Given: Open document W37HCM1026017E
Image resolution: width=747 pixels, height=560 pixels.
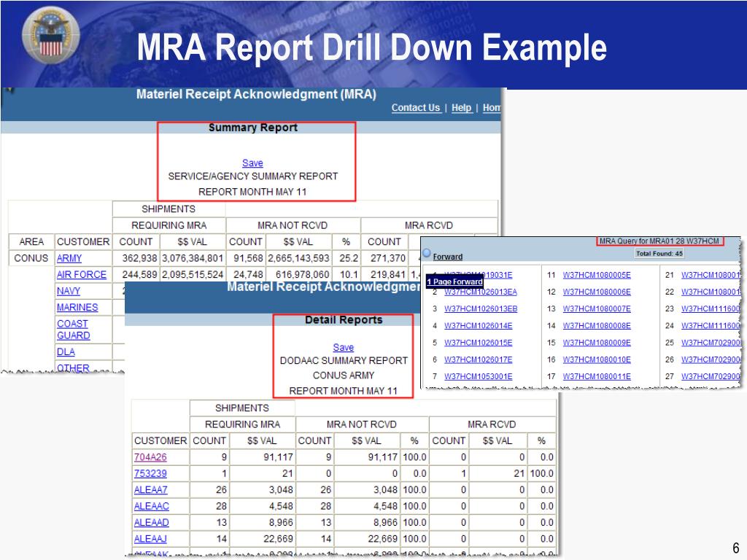Looking at the screenshot, I should (479, 359).
